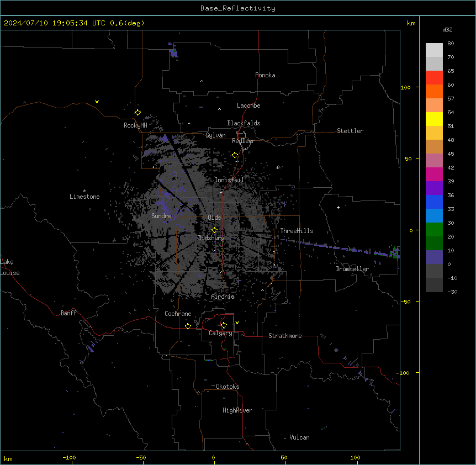Pick the light gray 70-80 dBZ swatch
The height and width of the screenshot is (465, 476).
(434, 50)
